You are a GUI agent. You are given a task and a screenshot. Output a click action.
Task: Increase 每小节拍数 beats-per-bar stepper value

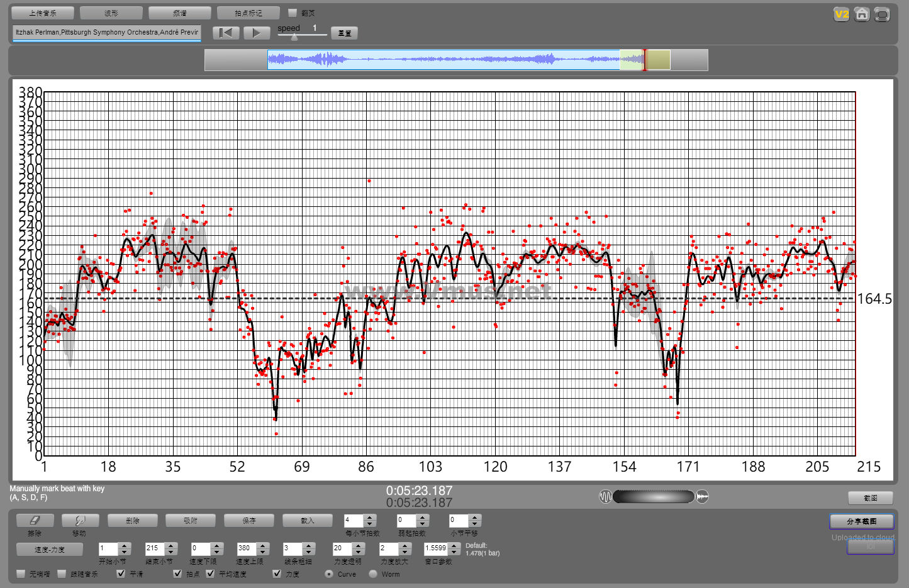coord(370,518)
